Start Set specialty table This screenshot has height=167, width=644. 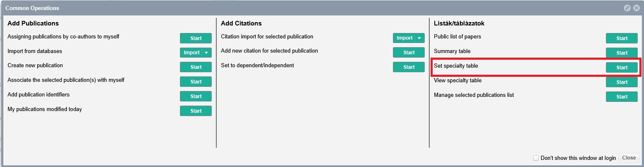622,67
